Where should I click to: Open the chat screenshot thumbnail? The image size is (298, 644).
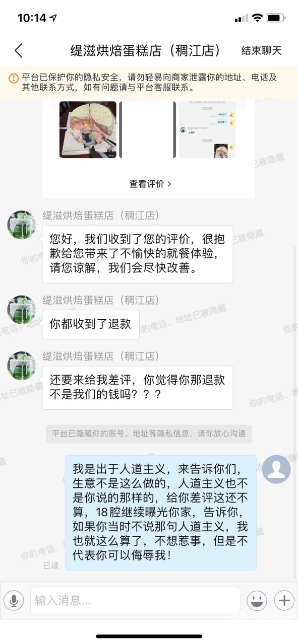pyautogui.click(x=207, y=130)
